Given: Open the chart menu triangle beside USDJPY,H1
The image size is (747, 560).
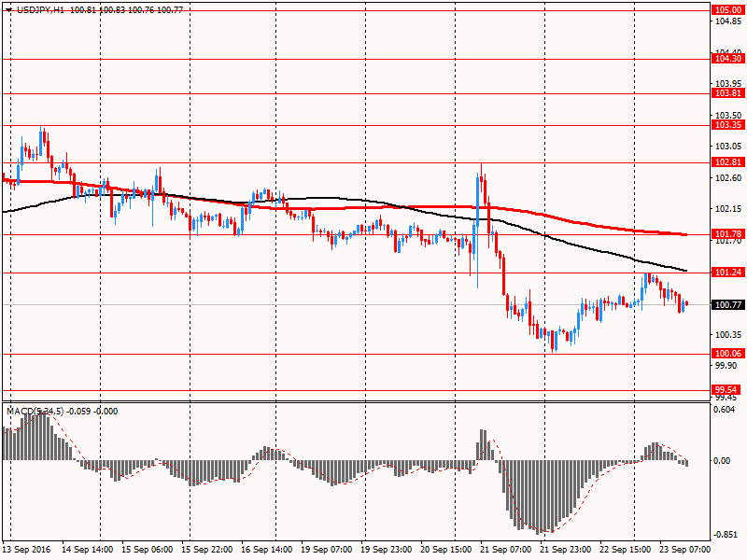Looking at the screenshot, I should click(x=8, y=10).
